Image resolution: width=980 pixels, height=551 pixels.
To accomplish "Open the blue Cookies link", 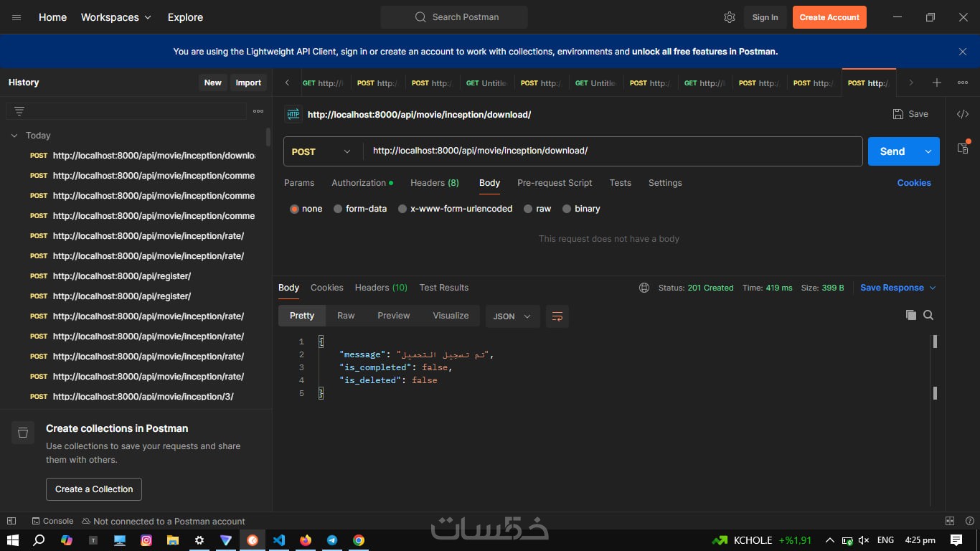I will (x=914, y=183).
